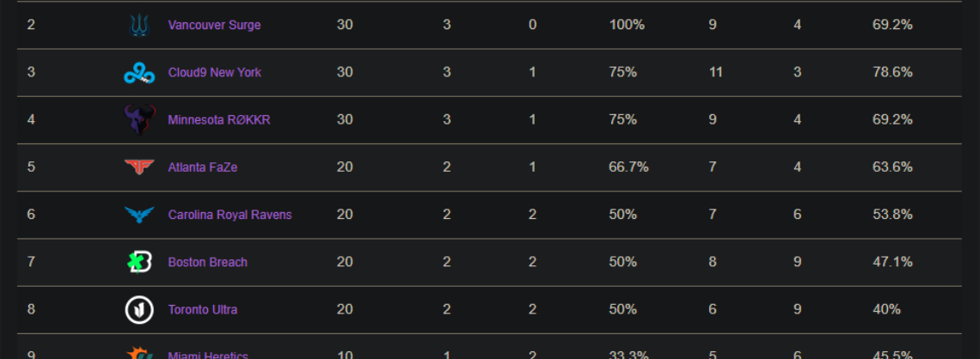Click the Boston Breach green logo
Viewport: 980px width, 359px height.
click(138, 262)
